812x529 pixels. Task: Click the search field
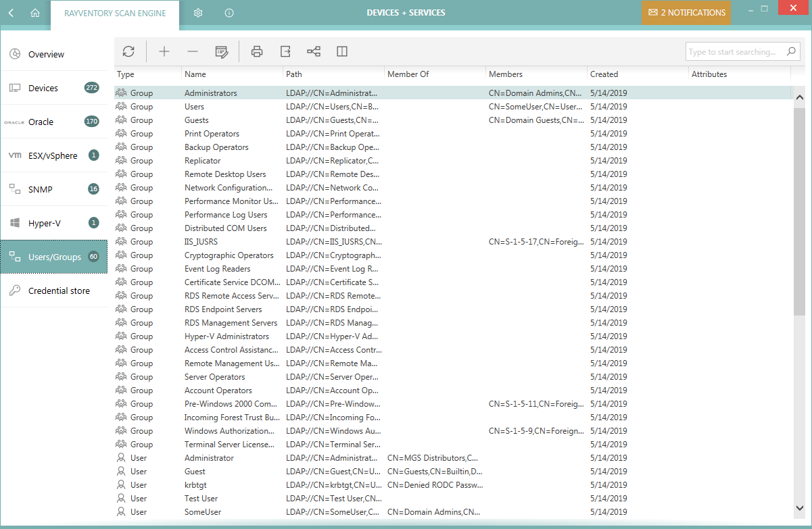tap(737, 51)
